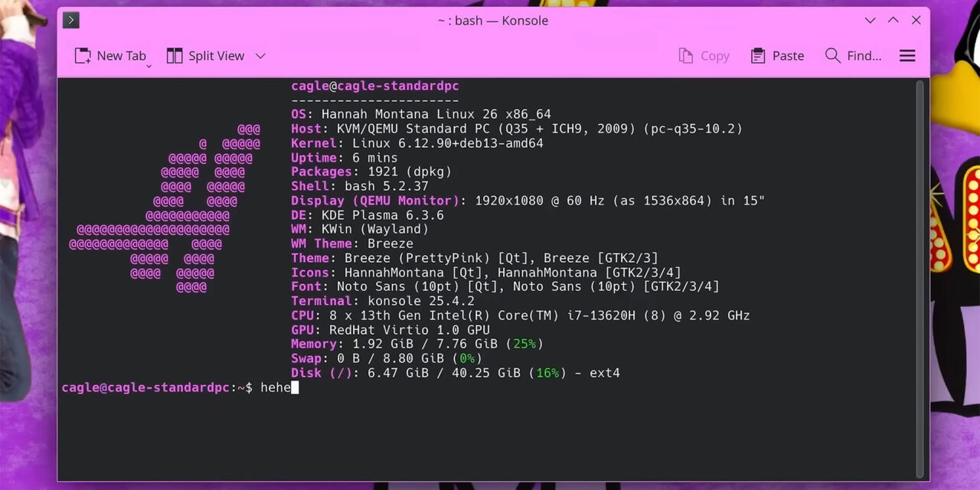The height and width of the screenshot is (490, 980).
Task: Click the "Theme: Breeze (PrettyPink)" line
Action: [x=475, y=258]
